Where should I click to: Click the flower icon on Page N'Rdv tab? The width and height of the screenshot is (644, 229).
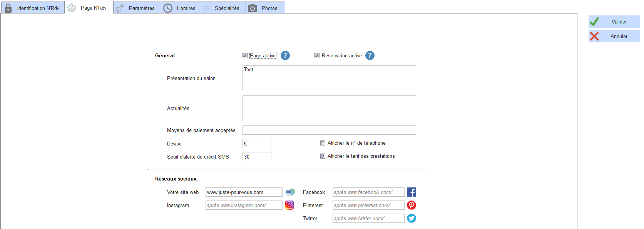(72, 8)
